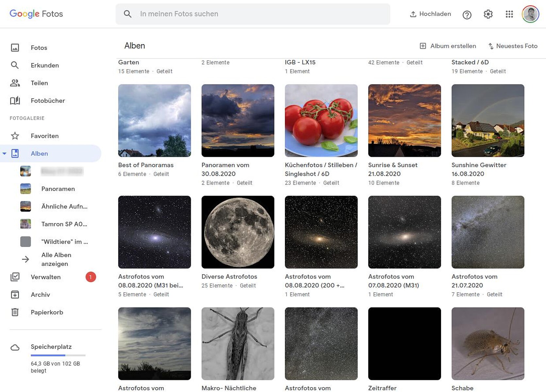
Task: Go to Fotos in sidebar
Action: point(39,48)
